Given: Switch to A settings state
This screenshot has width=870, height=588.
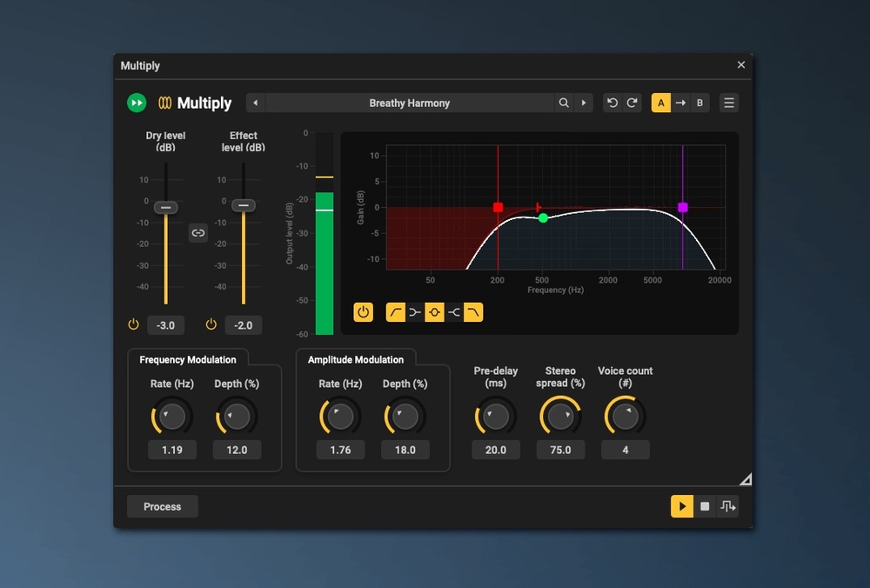Looking at the screenshot, I should tap(661, 103).
